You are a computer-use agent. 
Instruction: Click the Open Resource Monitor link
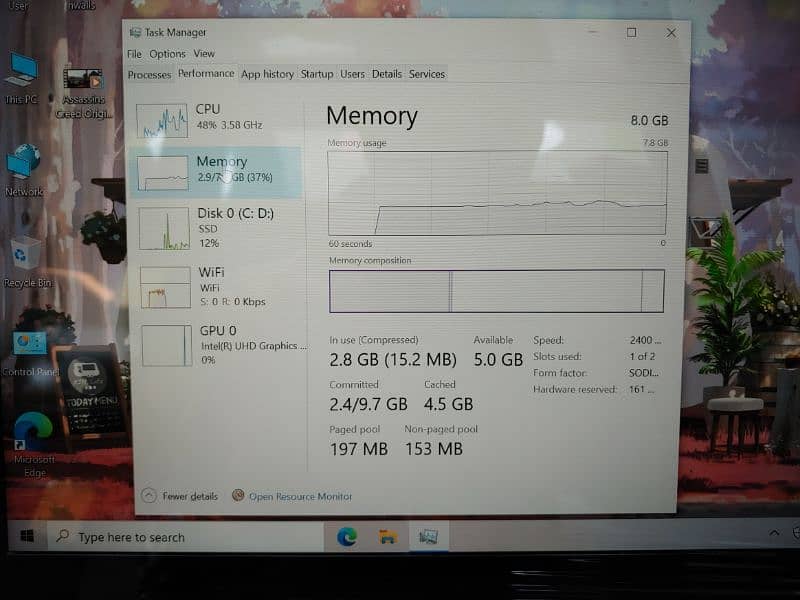click(x=301, y=496)
